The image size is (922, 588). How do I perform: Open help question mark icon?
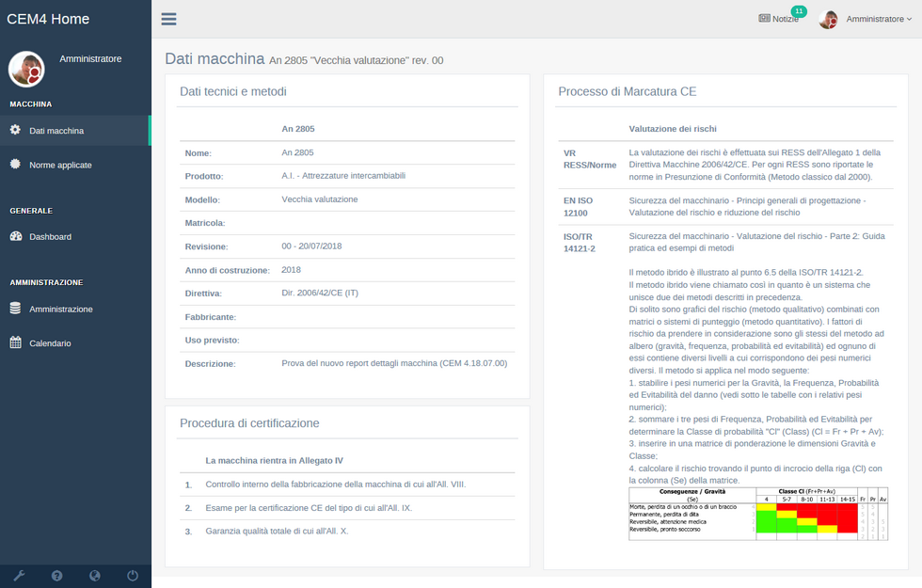coord(56,575)
